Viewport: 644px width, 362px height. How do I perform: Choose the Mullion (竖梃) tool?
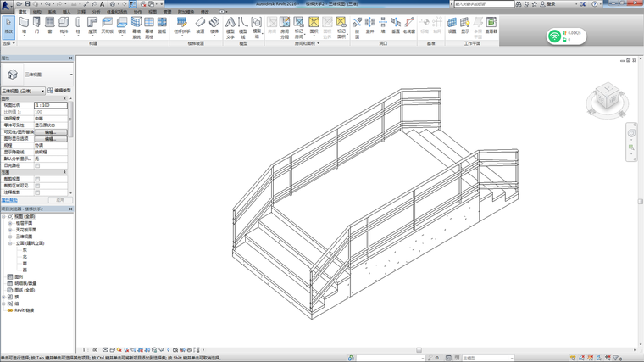click(162, 26)
